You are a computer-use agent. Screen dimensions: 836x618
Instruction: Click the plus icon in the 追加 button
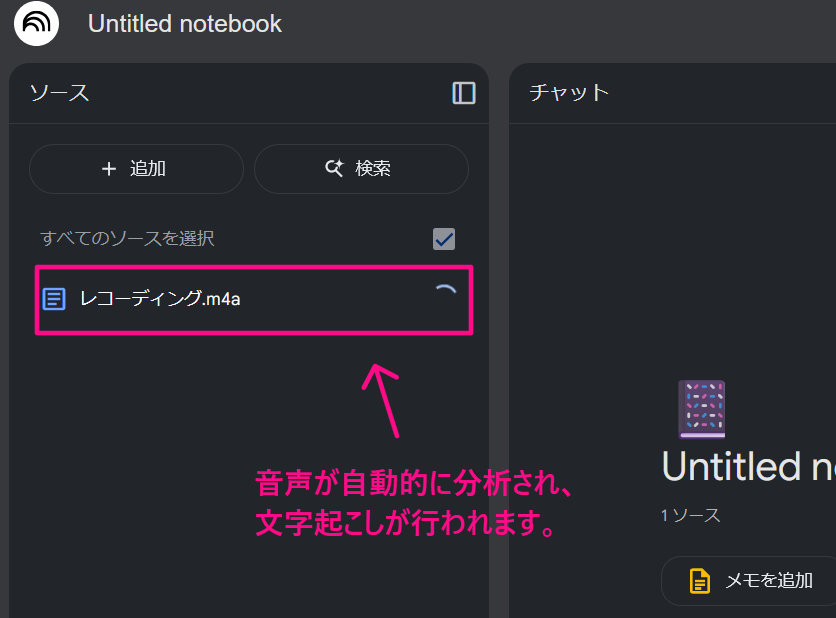coord(109,168)
